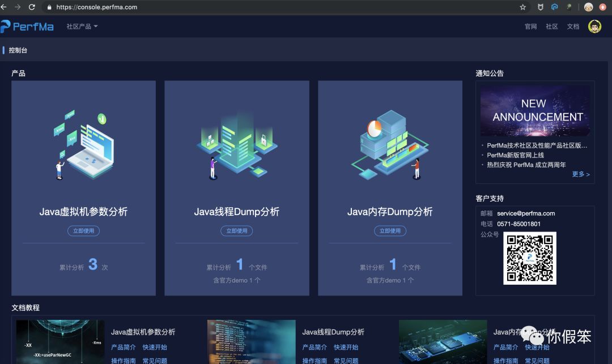Click the blue extension icon beside the star

[554, 7]
